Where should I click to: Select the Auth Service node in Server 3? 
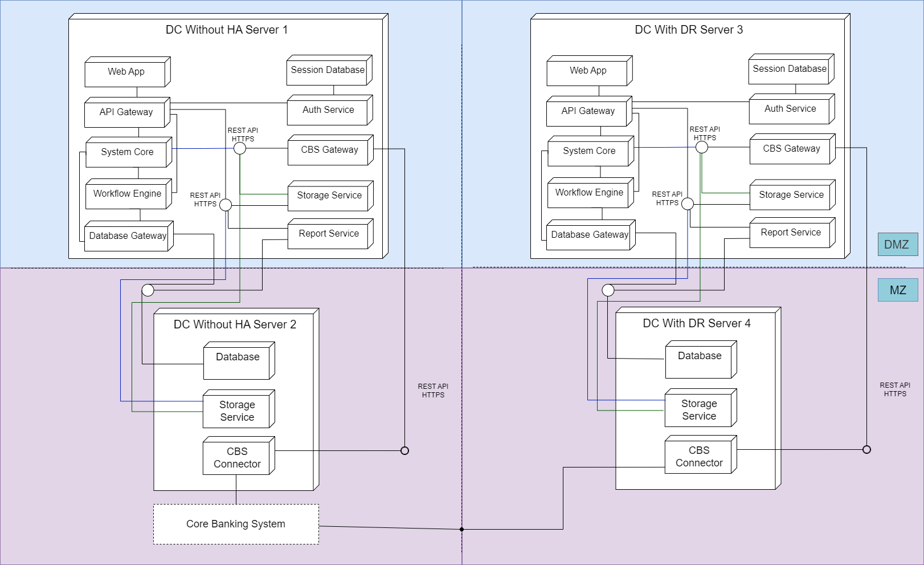point(792,109)
